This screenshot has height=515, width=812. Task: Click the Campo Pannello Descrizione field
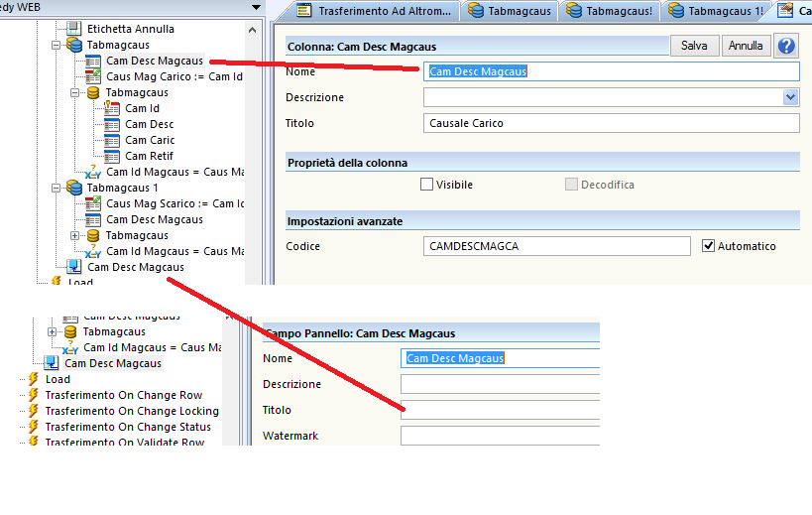501,384
